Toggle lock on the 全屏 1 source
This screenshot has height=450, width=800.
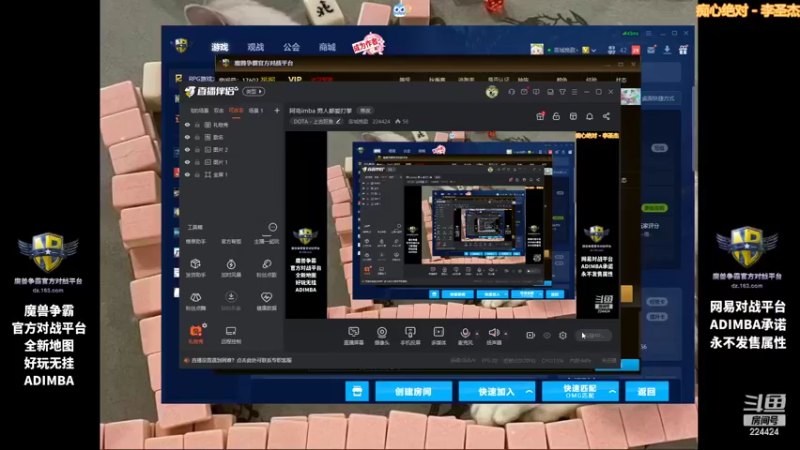coord(197,174)
